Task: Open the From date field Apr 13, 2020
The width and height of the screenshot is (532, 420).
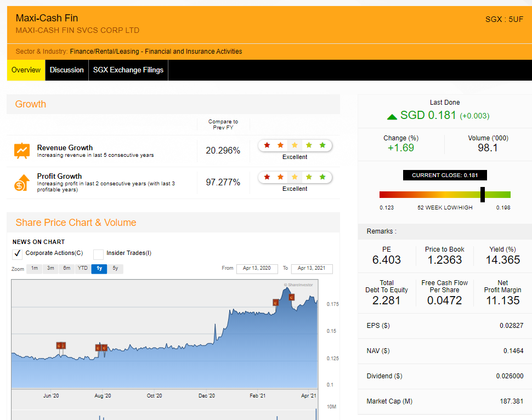Action: pyautogui.click(x=257, y=269)
